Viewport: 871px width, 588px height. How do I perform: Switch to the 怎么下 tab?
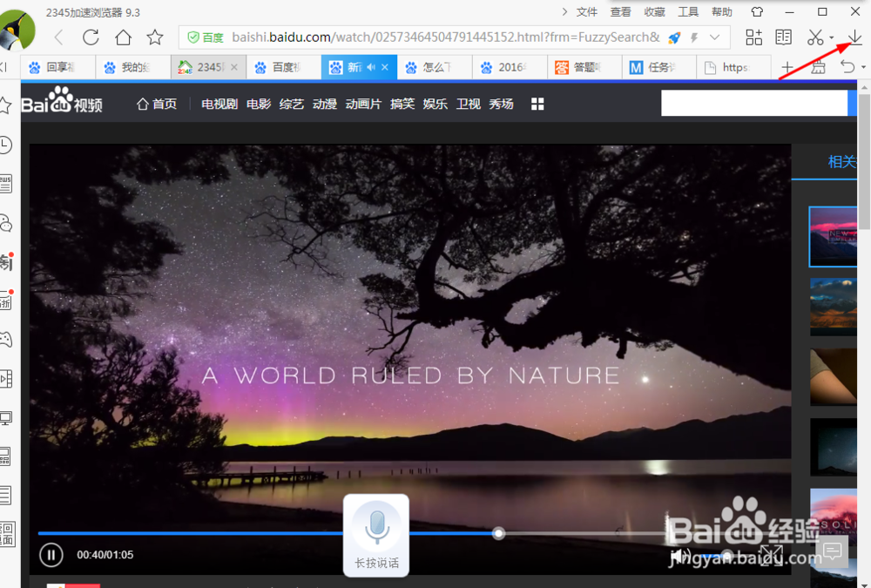pos(435,67)
